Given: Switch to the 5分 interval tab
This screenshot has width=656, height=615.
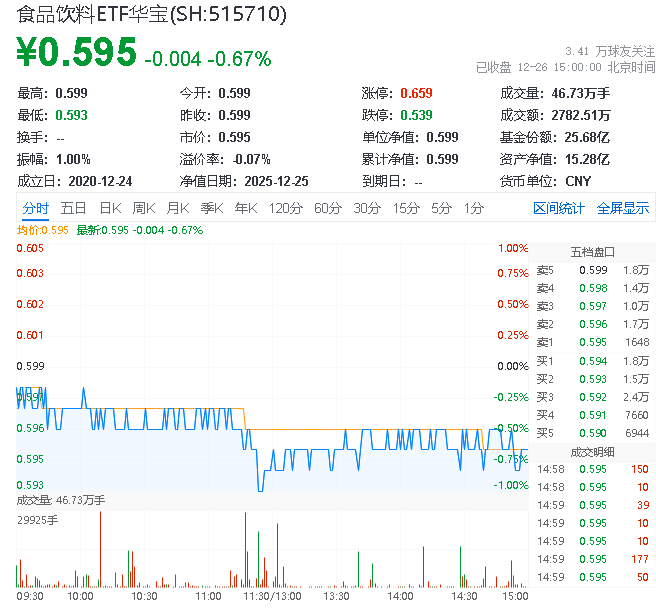Looking at the screenshot, I should (441, 208).
